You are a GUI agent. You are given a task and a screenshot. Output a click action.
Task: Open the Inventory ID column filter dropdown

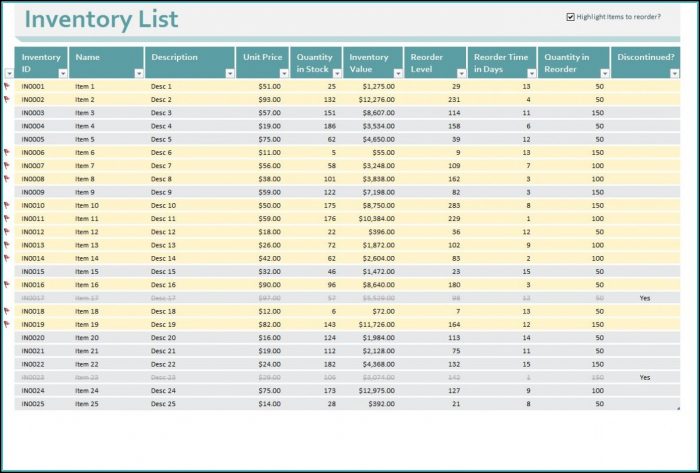[63, 73]
